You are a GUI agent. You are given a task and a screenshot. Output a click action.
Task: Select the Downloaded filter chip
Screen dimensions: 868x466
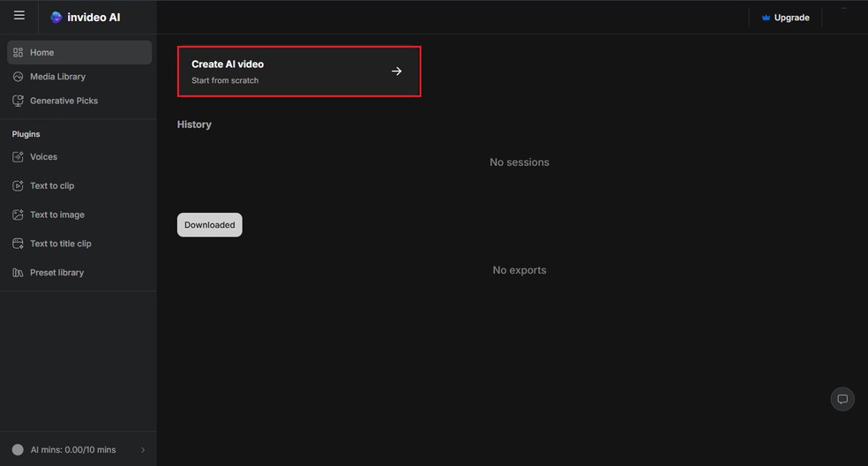[209, 225]
